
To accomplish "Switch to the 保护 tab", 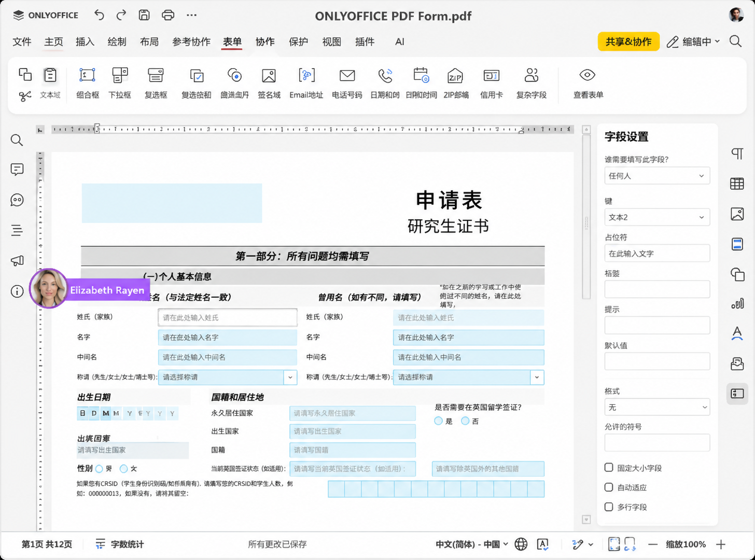I will (x=298, y=42).
